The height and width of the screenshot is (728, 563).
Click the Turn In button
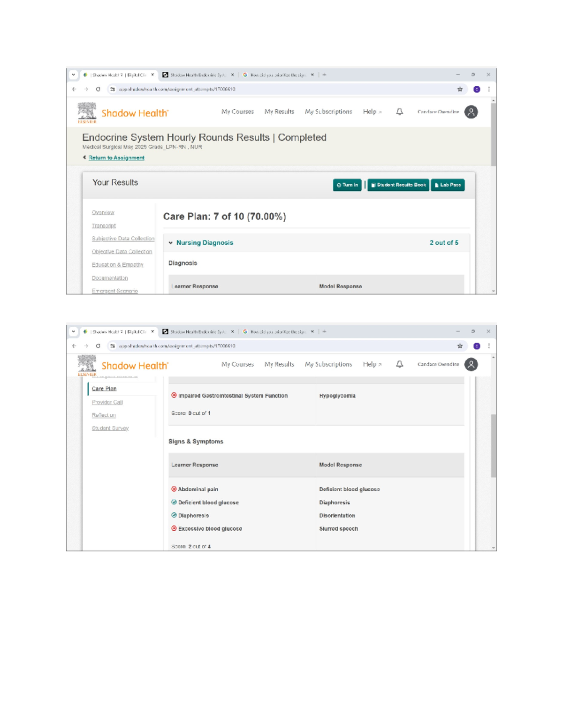point(347,185)
